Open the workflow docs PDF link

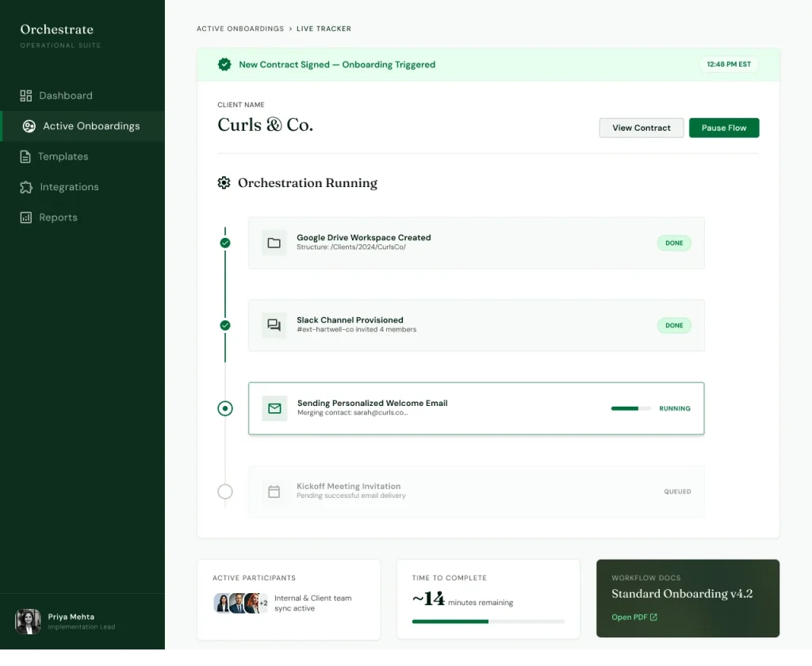coord(634,618)
